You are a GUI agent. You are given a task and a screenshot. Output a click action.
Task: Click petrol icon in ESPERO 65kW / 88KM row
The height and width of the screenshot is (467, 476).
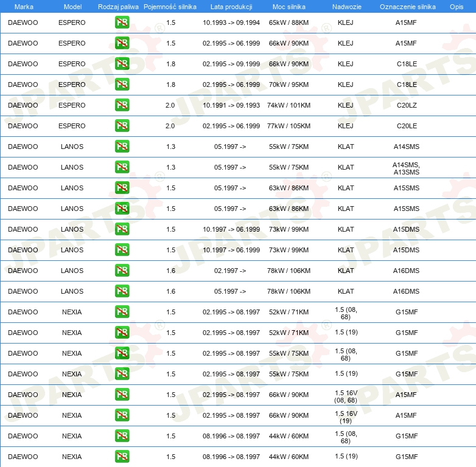click(x=122, y=22)
